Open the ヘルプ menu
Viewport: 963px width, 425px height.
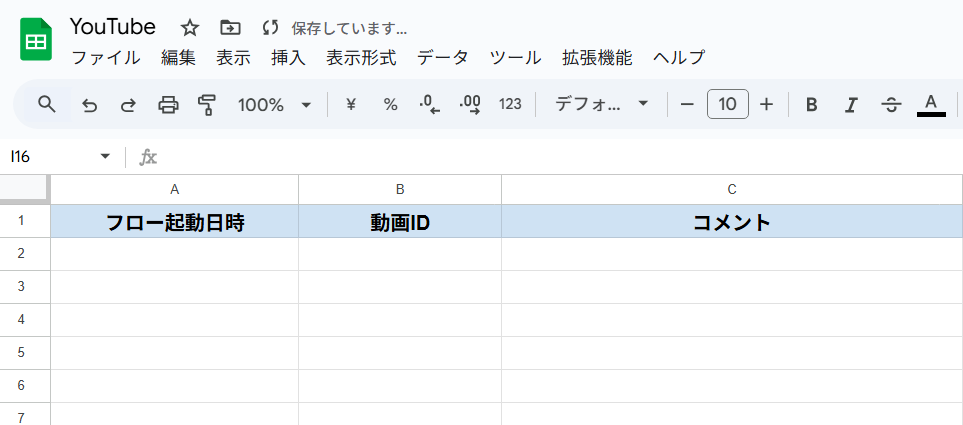679,58
